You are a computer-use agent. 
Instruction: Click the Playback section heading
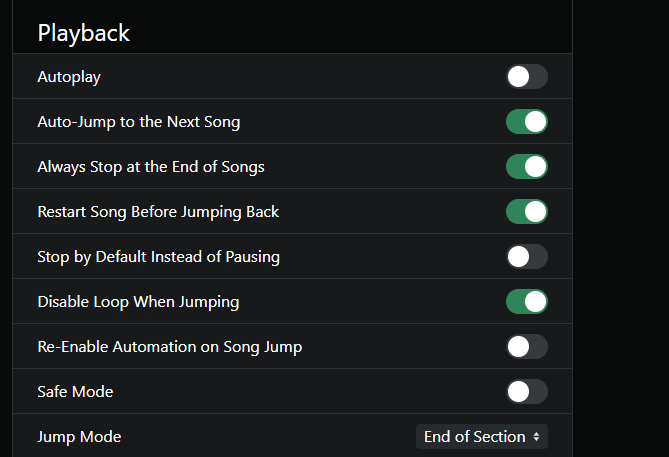(x=84, y=32)
